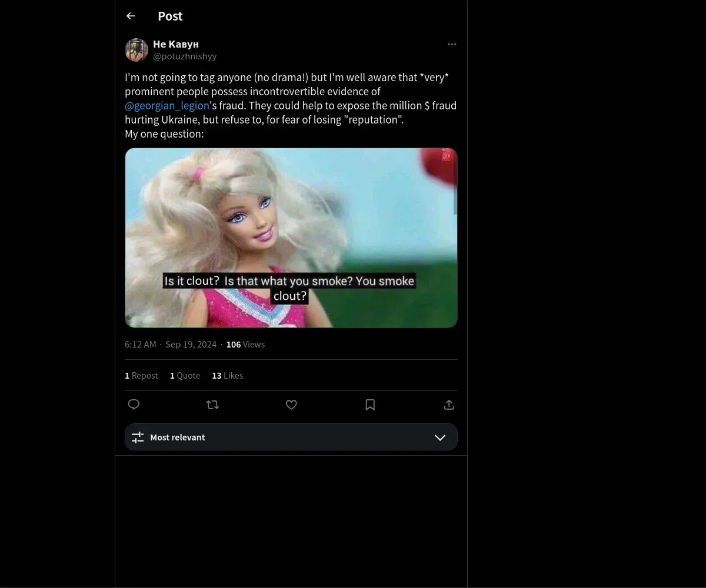Repost using the retweet arrows icon
This screenshot has height=588, width=706.
[212, 405]
